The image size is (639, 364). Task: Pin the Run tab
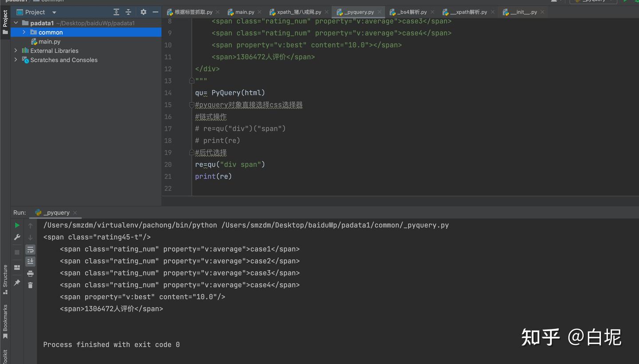[x=17, y=282]
